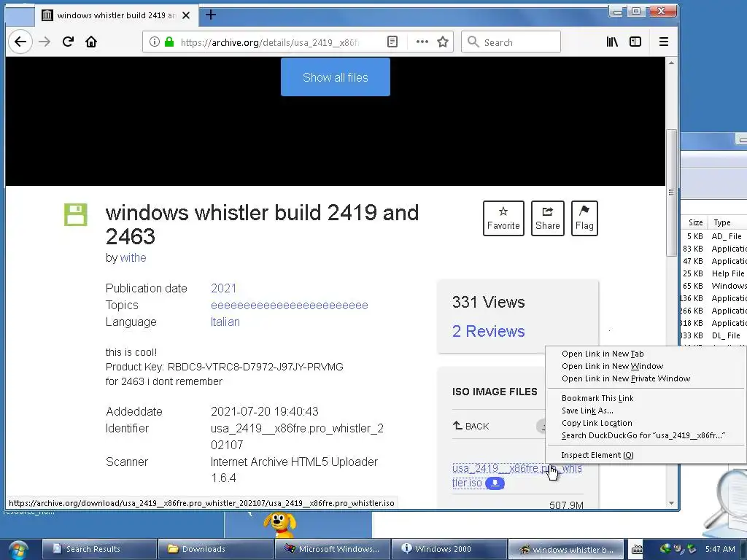The image size is (747, 560).
Task: Close the windows whistler build tab
Action: point(186,15)
